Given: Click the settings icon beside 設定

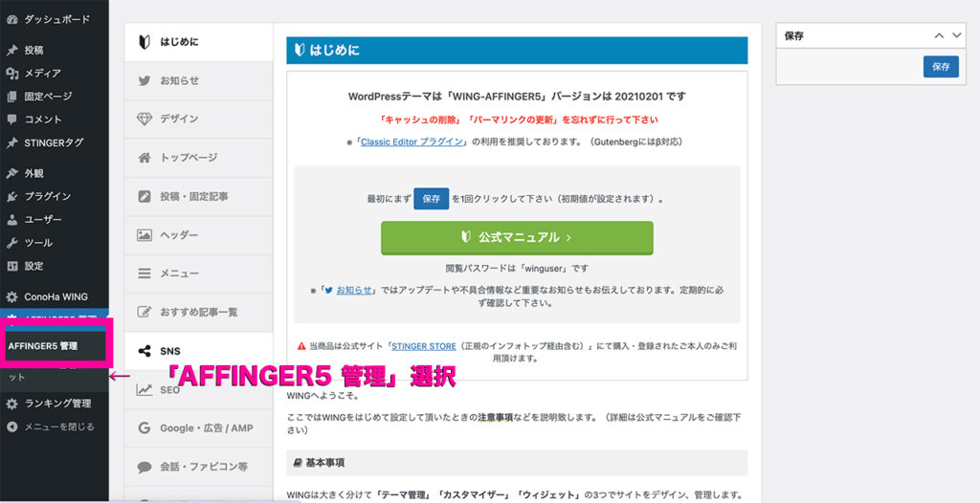Looking at the screenshot, I should pyautogui.click(x=11, y=266).
